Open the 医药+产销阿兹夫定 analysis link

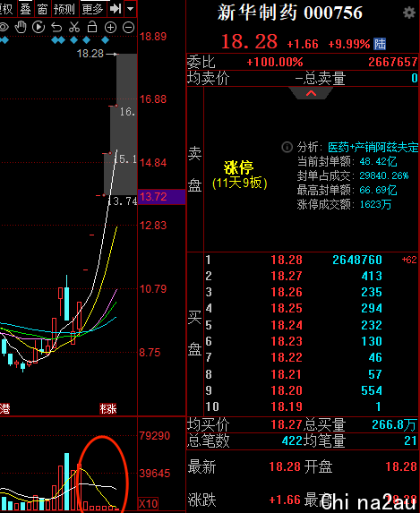point(373,147)
